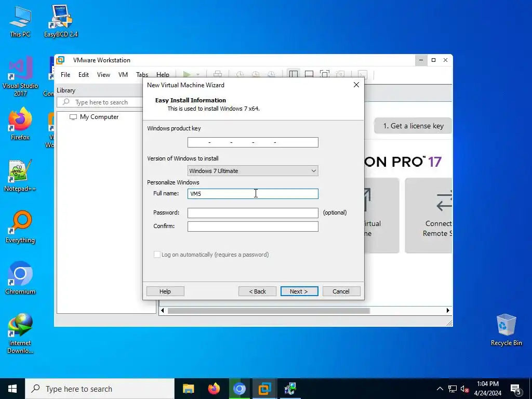Click the muted volume tray icon
This screenshot has width=532, height=399.
[465, 389]
